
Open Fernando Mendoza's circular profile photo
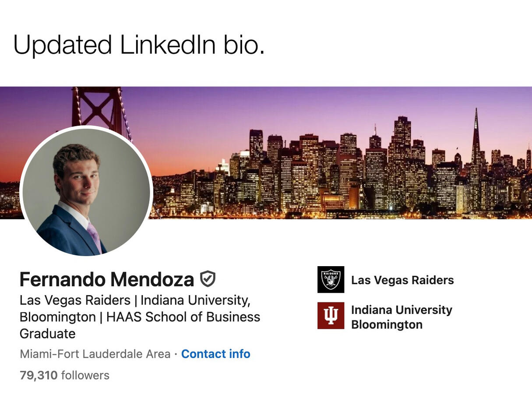coord(86,191)
